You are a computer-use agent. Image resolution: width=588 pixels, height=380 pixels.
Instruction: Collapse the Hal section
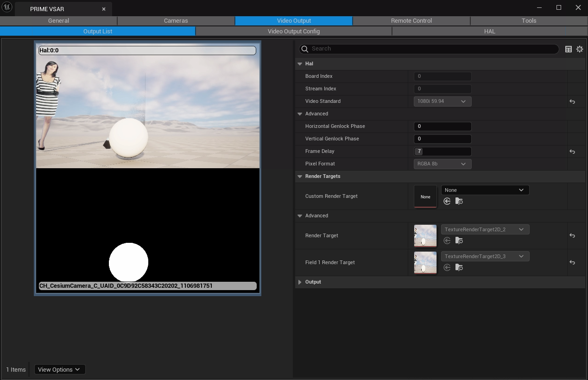pos(300,64)
